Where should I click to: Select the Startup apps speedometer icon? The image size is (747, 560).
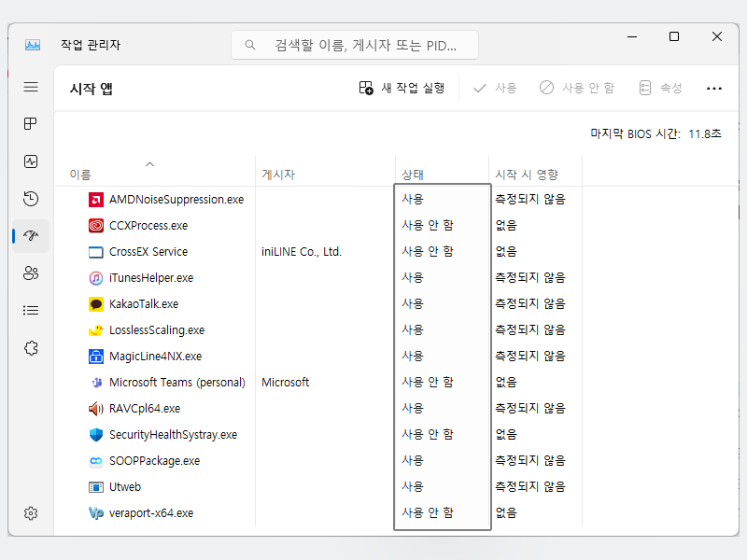[x=31, y=235]
